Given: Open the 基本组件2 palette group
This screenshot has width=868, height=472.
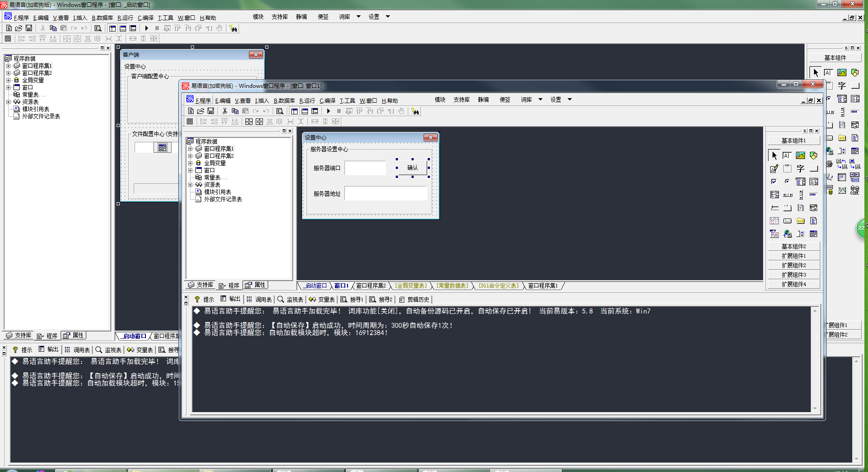Looking at the screenshot, I should coord(794,246).
